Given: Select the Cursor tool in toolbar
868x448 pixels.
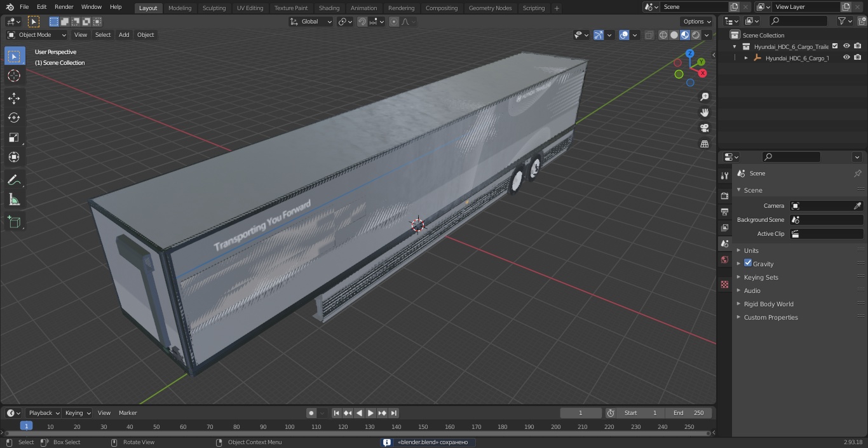Looking at the screenshot, I should tap(14, 76).
